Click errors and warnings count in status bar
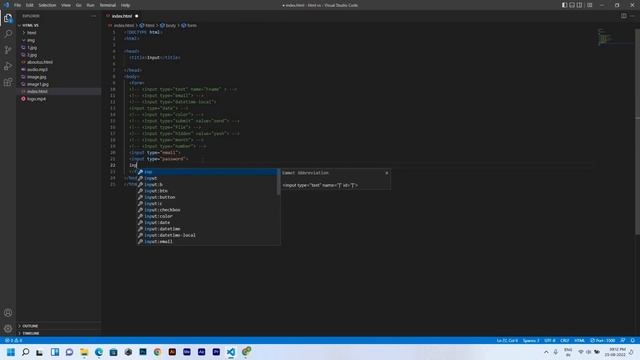 13,340
